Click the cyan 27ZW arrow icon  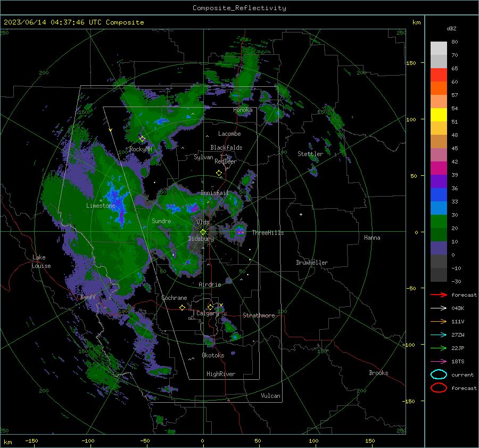439,335
